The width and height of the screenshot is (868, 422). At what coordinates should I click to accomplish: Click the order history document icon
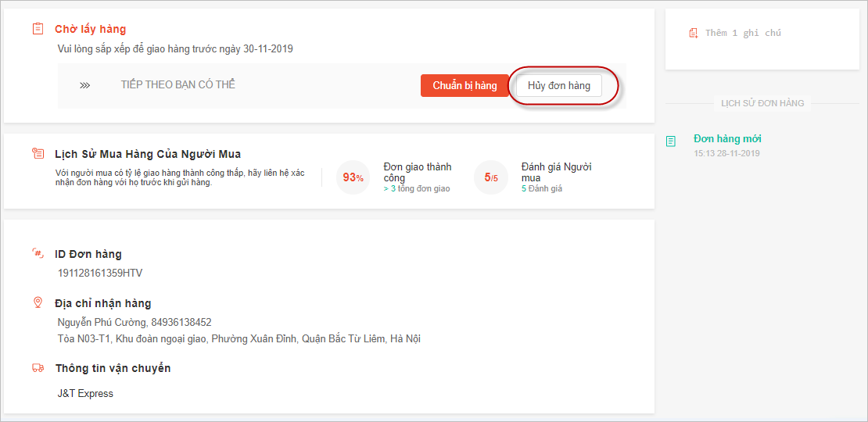670,141
